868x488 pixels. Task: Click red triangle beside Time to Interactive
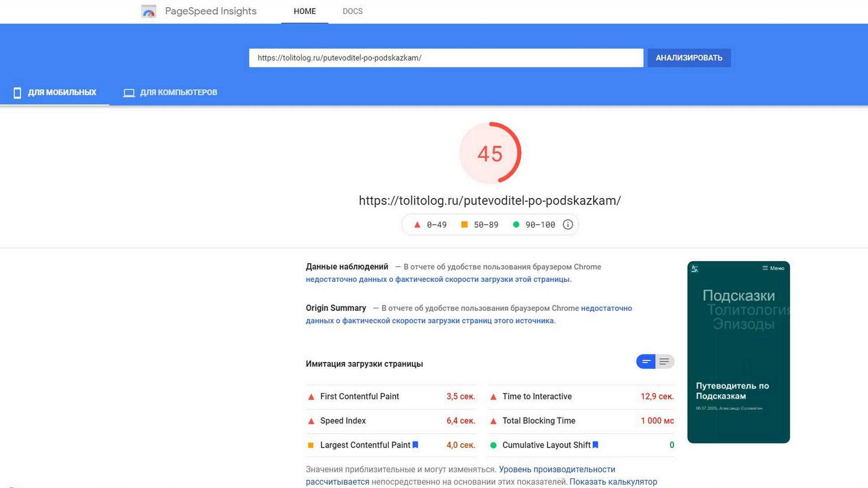pos(493,397)
